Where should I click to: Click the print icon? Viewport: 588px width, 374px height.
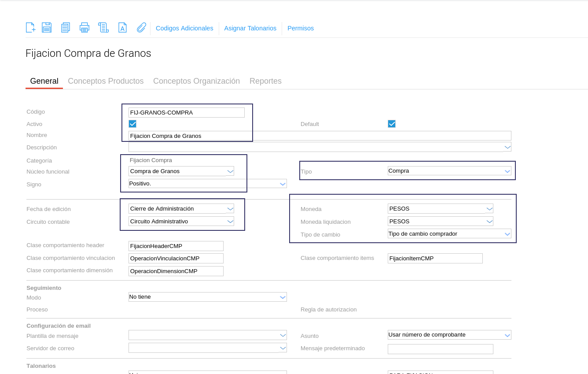tap(85, 28)
